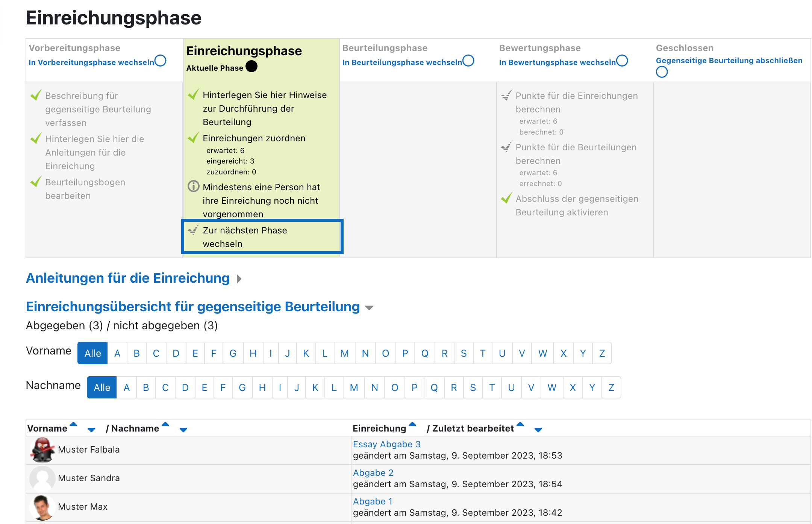This screenshot has height=524, width=812.
Task: Sort Einreichung ascending with the up arrow
Action: 412,424
